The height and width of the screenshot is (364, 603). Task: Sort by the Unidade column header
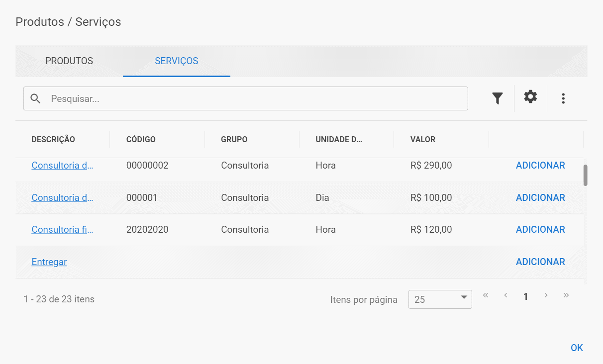[x=339, y=139]
